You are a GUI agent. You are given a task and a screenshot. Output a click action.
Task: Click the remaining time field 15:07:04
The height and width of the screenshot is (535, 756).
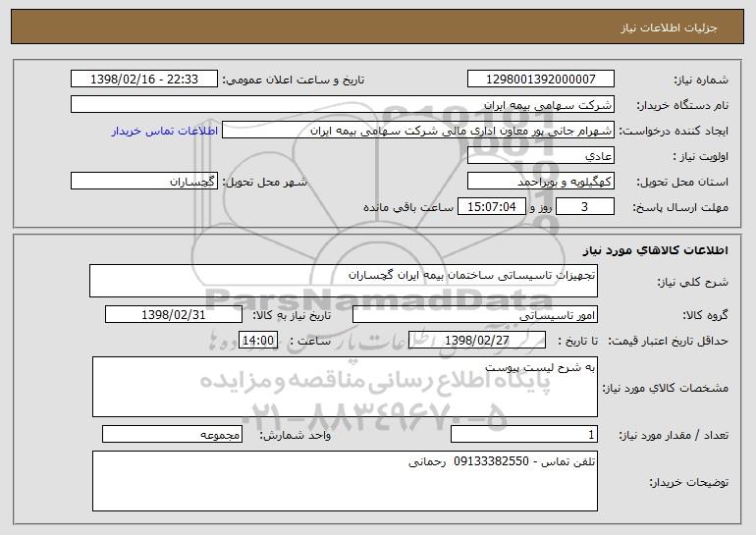click(491, 207)
